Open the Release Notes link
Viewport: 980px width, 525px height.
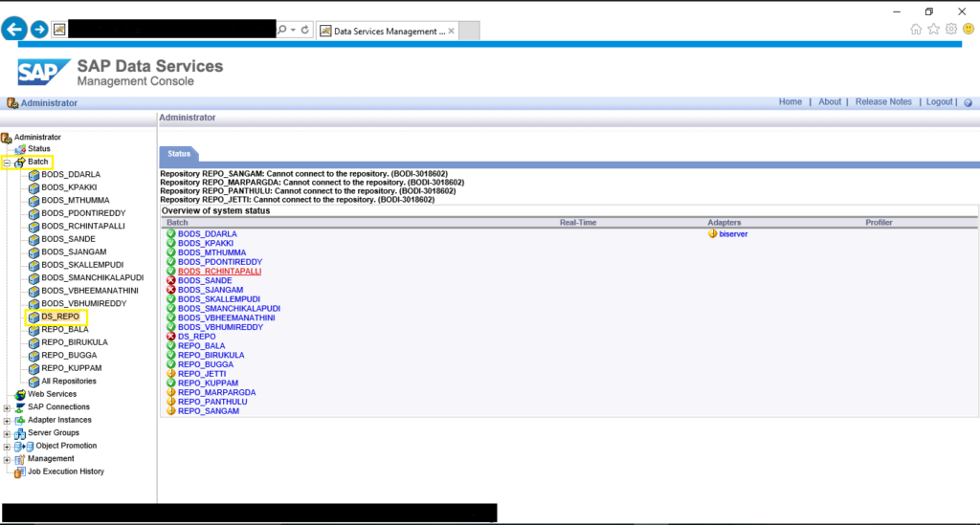(883, 101)
